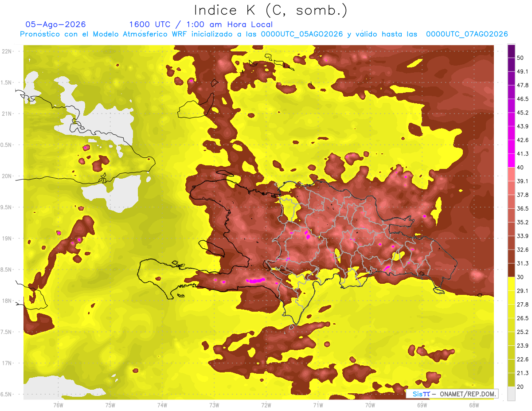Image resolution: width=532 pixels, height=411 pixels.
Task: Click the legend value '43.9'
Action: point(523,126)
